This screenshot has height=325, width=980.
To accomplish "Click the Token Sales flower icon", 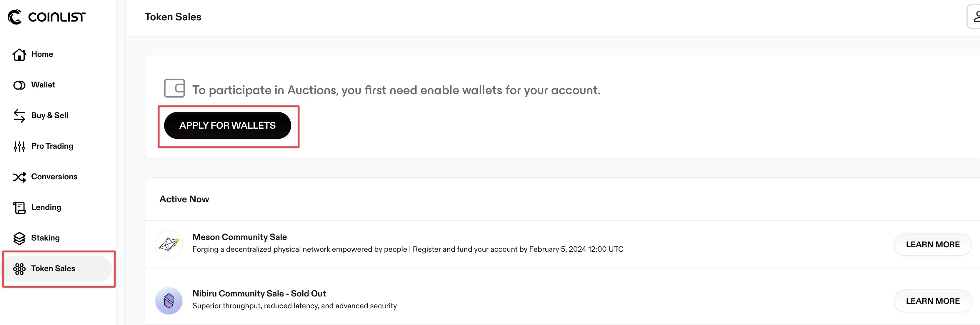I will [19, 269].
